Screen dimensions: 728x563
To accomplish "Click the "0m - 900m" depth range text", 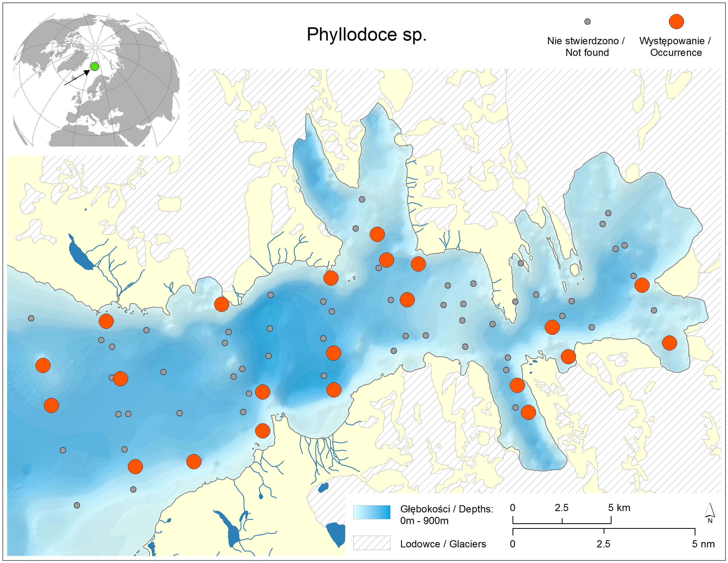I will (x=424, y=521).
